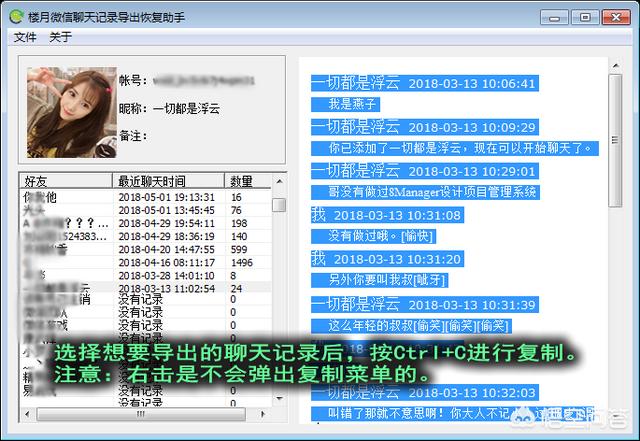Click the app logo icon in title bar
This screenshot has height=441, width=640.
click(x=16, y=17)
